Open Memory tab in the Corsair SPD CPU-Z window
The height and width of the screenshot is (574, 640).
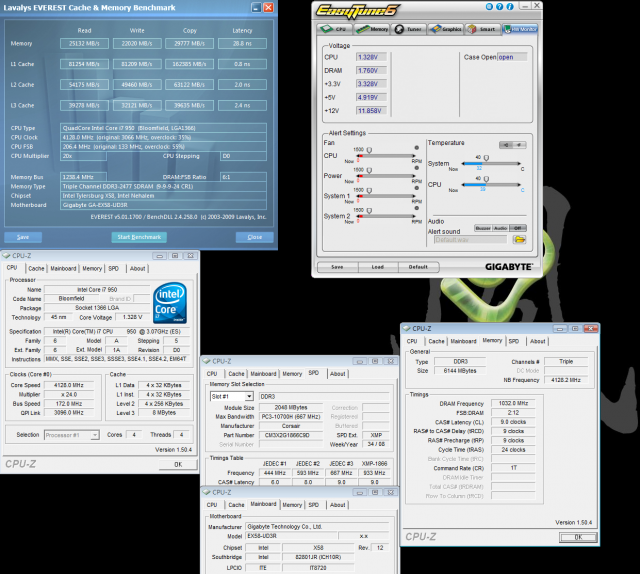[x=292, y=374]
